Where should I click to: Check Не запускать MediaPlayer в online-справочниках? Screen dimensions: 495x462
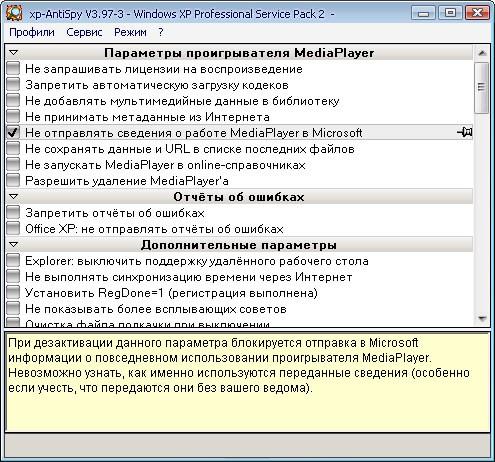click(x=13, y=165)
